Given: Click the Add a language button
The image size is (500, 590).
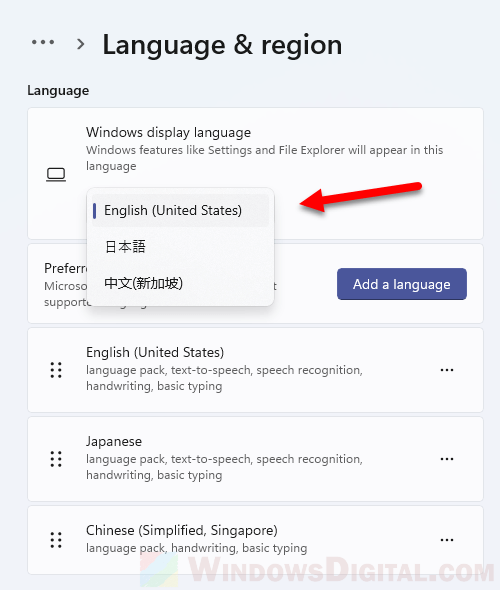Looking at the screenshot, I should coord(402,284).
